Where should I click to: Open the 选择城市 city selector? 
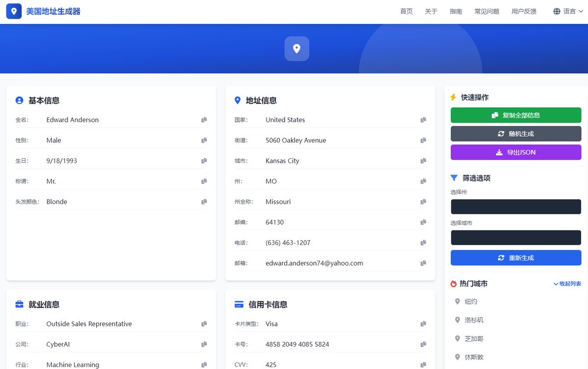pos(516,238)
